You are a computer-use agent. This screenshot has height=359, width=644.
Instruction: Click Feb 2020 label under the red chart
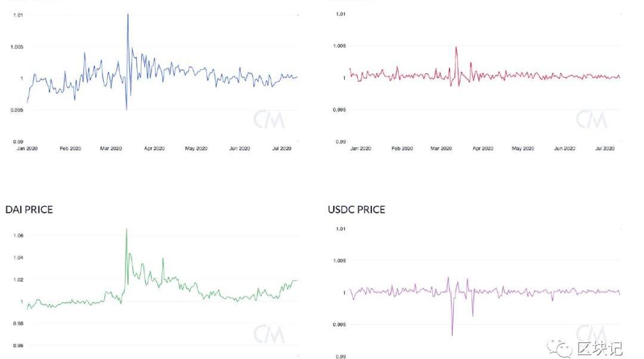[402, 148]
